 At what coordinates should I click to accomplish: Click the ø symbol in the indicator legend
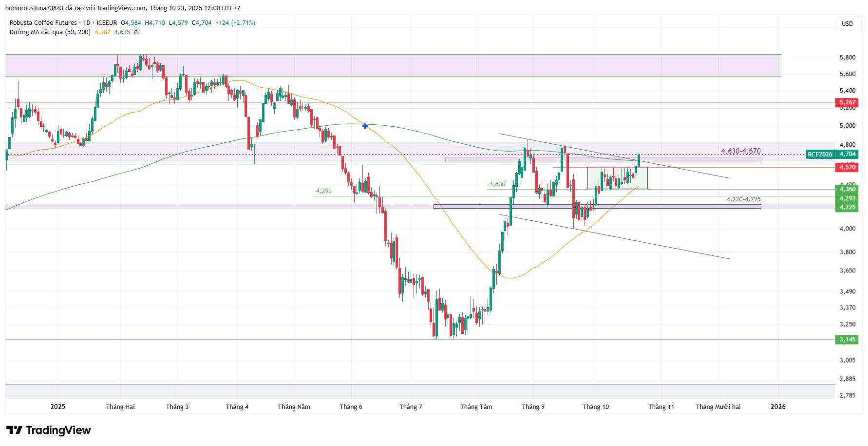[x=136, y=32]
